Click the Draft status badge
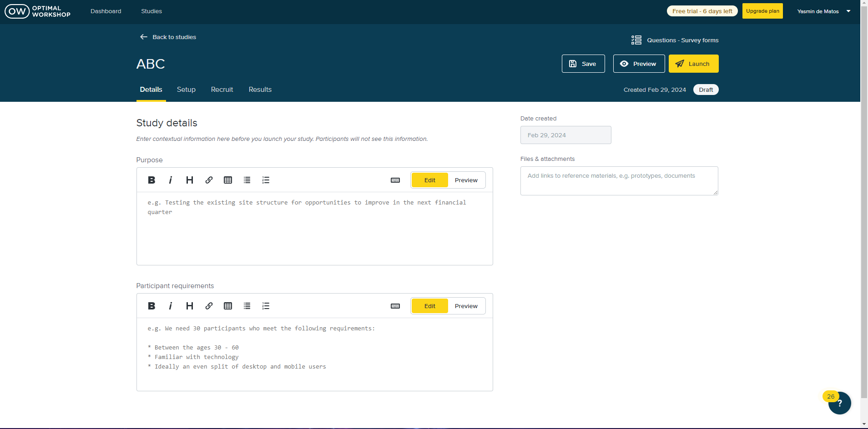868x429 pixels. coord(706,90)
